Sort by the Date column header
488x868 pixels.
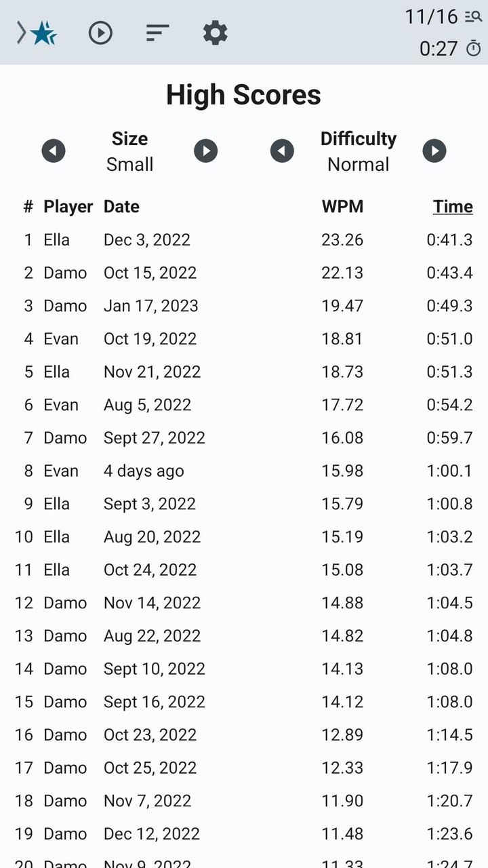coord(121,207)
